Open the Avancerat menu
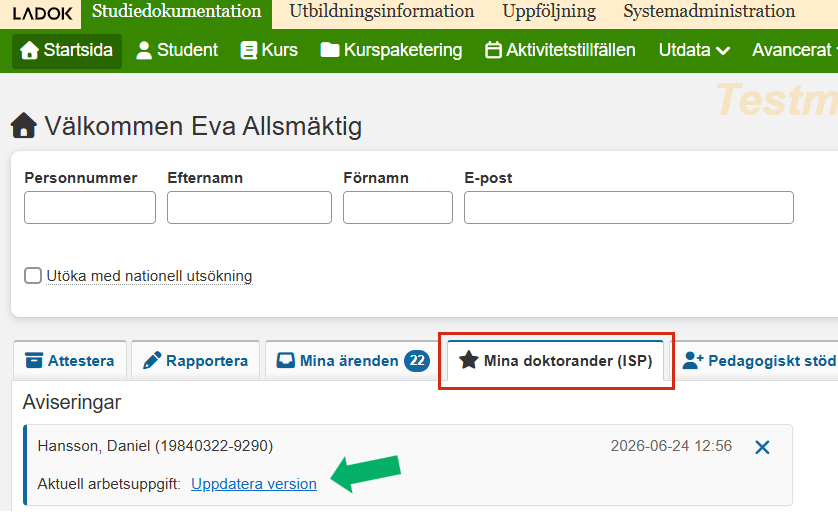The image size is (838, 512). (x=793, y=50)
